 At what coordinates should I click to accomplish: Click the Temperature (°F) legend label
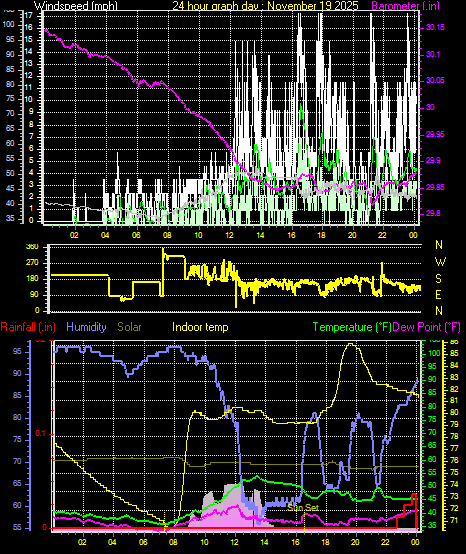[x=352, y=327]
